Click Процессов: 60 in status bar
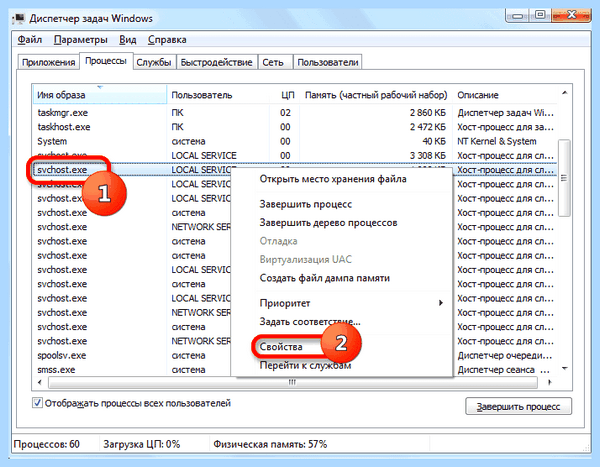The height and width of the screenshot is (467, 600). [47, 444]
